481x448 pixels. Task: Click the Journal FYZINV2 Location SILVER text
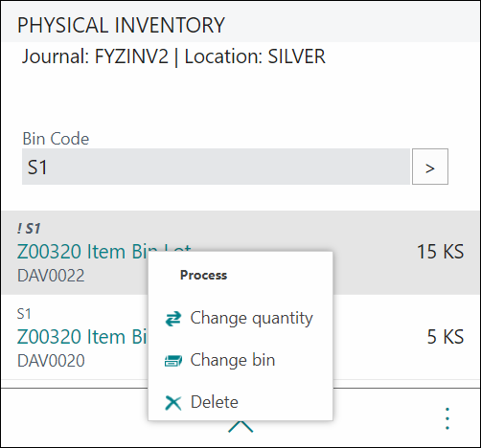click(x=173, y=56)
